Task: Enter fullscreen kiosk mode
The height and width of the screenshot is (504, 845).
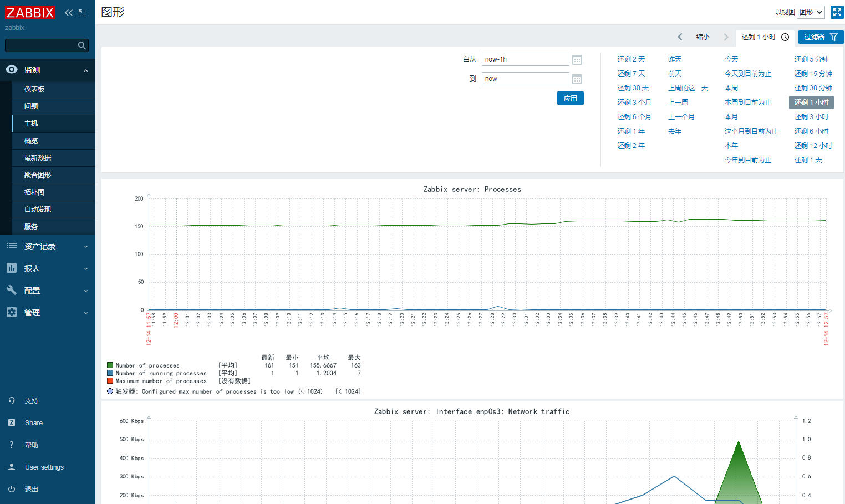Action: pyautogui.click(x=837, y=12)
